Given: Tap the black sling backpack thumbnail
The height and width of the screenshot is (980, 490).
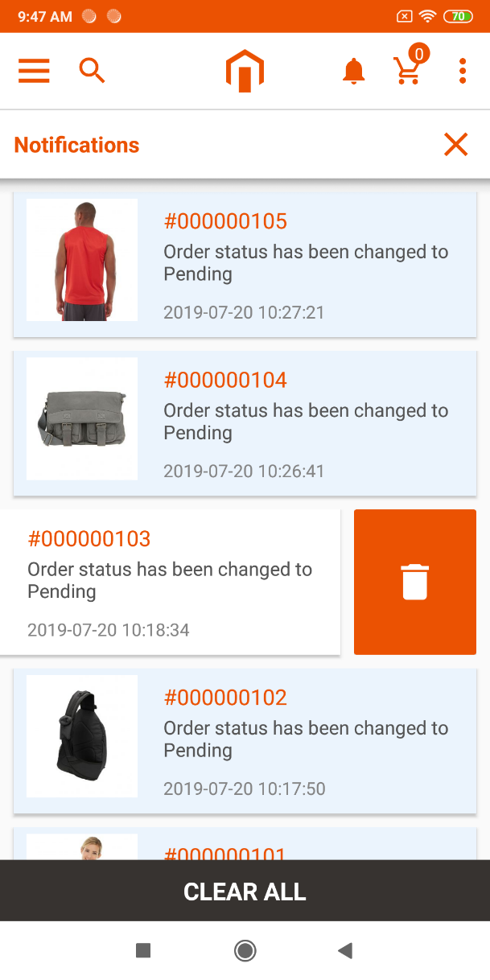Looking at the screenshot, I should pyautogui.click(x=82, y=736).
